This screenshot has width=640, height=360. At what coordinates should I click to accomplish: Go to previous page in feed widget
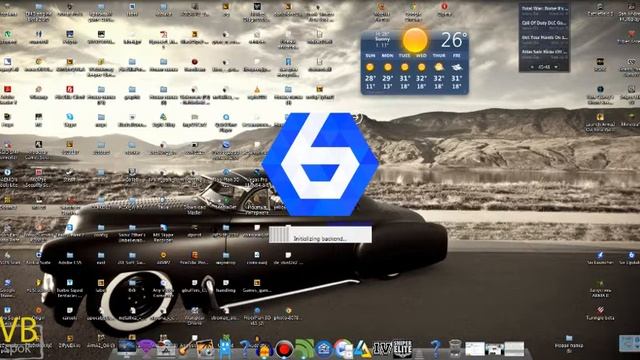tap(532, 67)
